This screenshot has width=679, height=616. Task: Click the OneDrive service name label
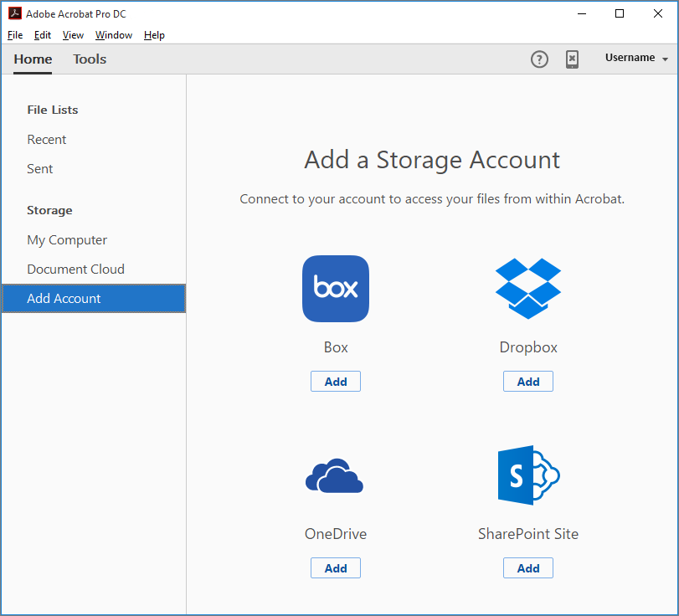tap(336, 534)
